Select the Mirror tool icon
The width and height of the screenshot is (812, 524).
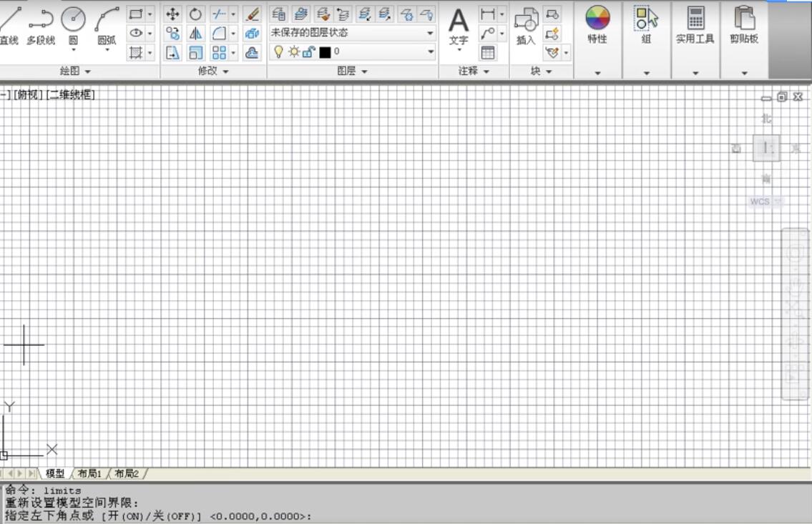pos(195,34)
